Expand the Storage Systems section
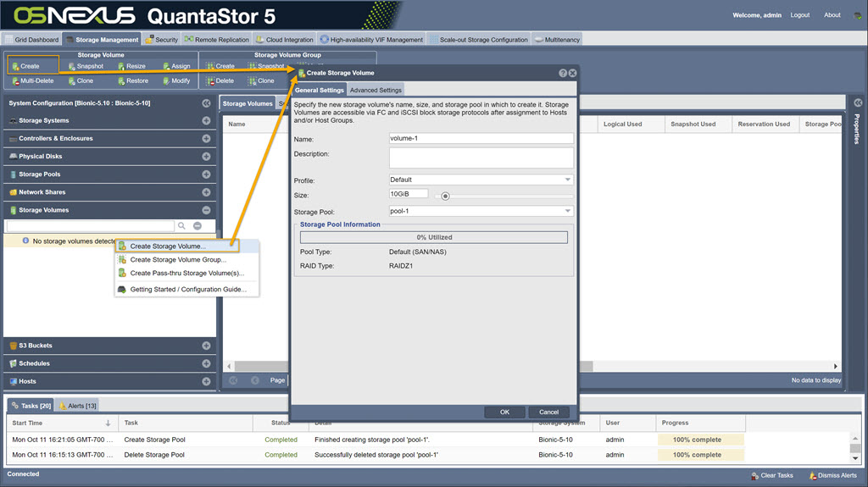 click(206, 120)
